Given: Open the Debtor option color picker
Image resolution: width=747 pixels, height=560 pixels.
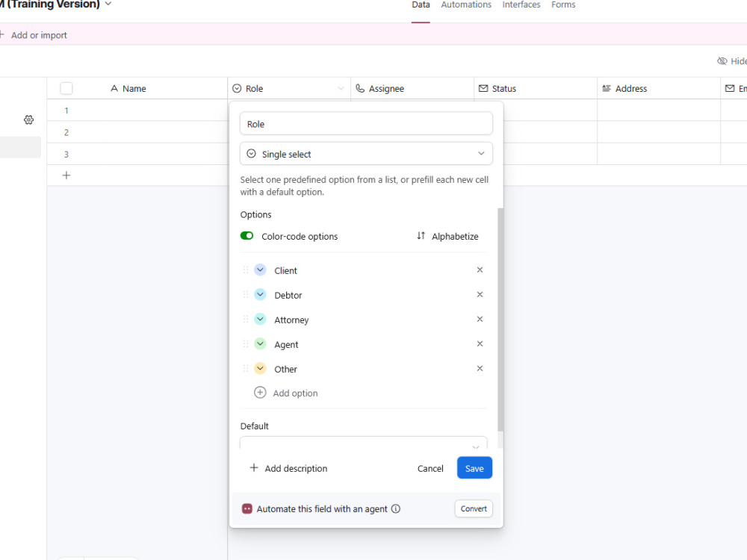Looking at the screenshot, I should click(x=260, y=295).
